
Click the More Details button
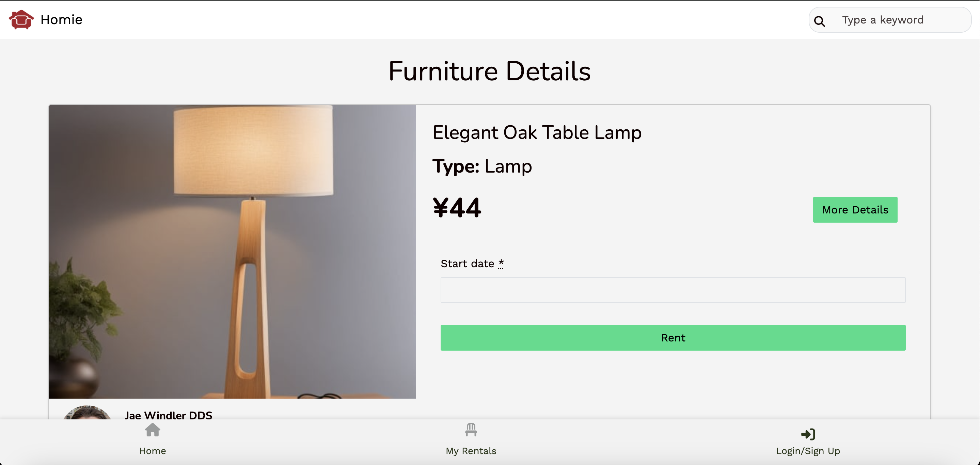coord(855,209)
